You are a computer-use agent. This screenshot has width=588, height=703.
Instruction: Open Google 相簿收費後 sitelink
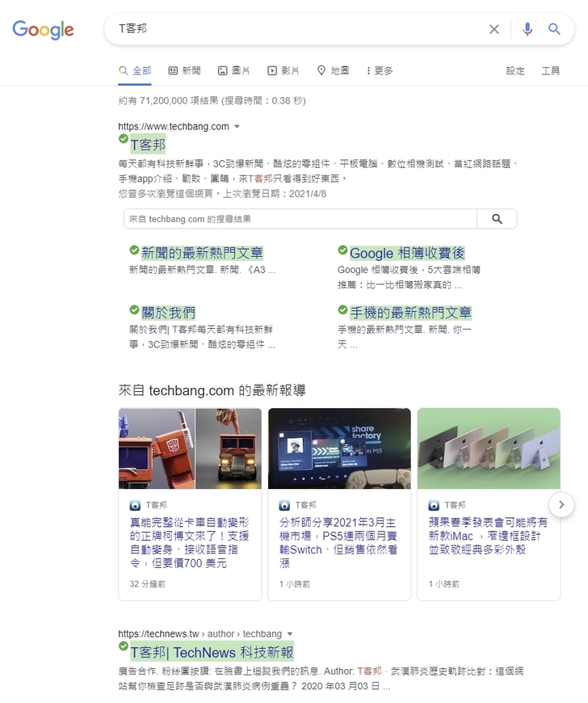coord(407,253)
